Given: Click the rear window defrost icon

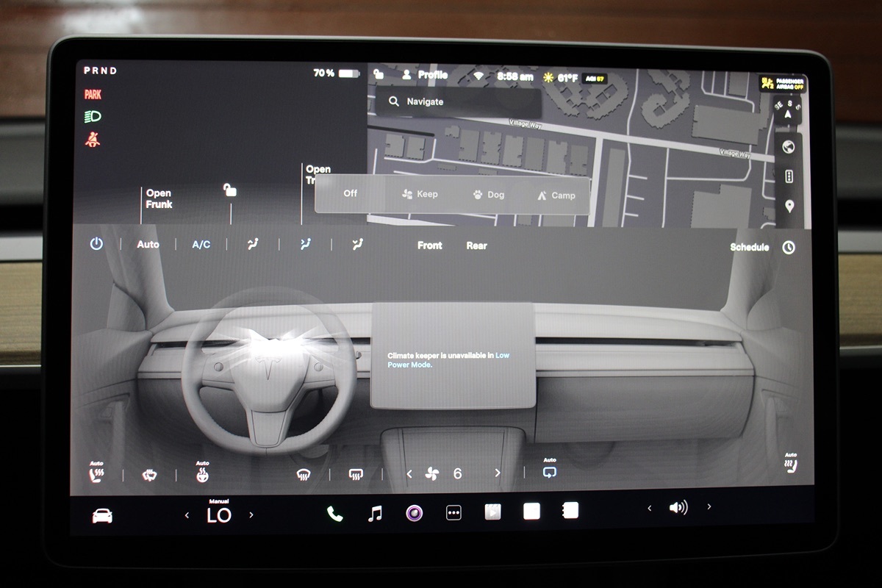Looking at the screenshot, I should [356, 475].
